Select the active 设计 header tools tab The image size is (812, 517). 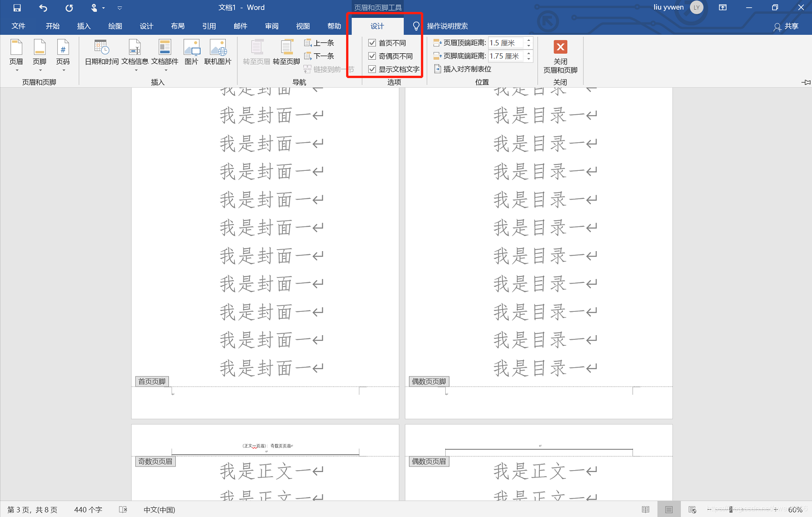click(377, 26)
